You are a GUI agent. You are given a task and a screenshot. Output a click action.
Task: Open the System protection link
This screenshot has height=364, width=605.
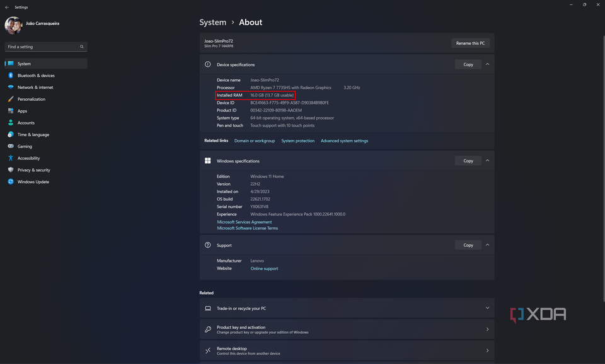[298, 140]
